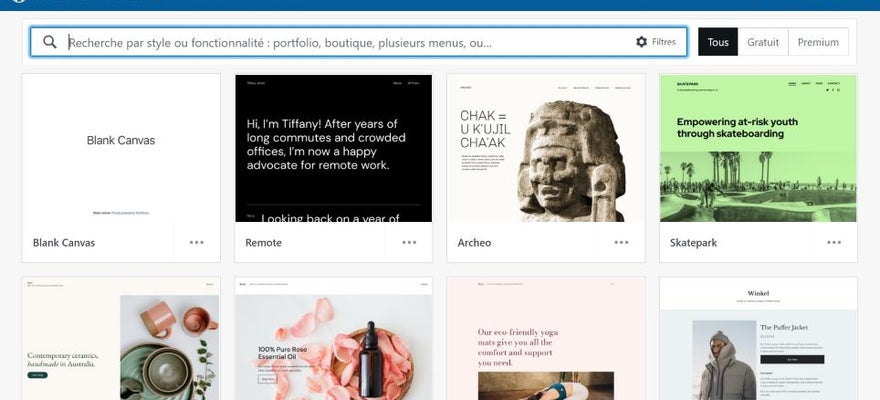Click the Skatepark theme name label
The image size is (880, 400).
click(x=693, y=243)
